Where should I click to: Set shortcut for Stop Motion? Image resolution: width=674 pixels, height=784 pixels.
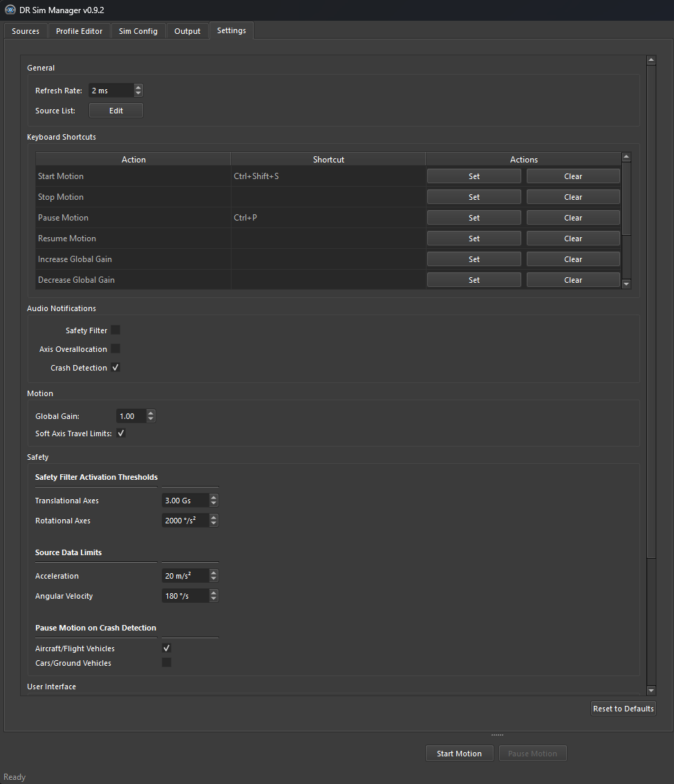tap(474, 197)
